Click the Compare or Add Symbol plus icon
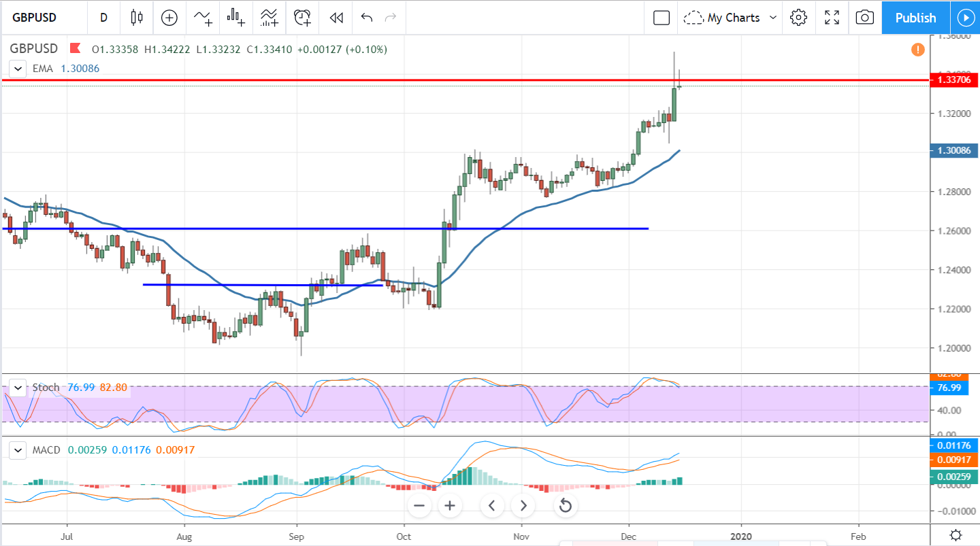The height and width of the screenshot is (546, 980). 169,18
